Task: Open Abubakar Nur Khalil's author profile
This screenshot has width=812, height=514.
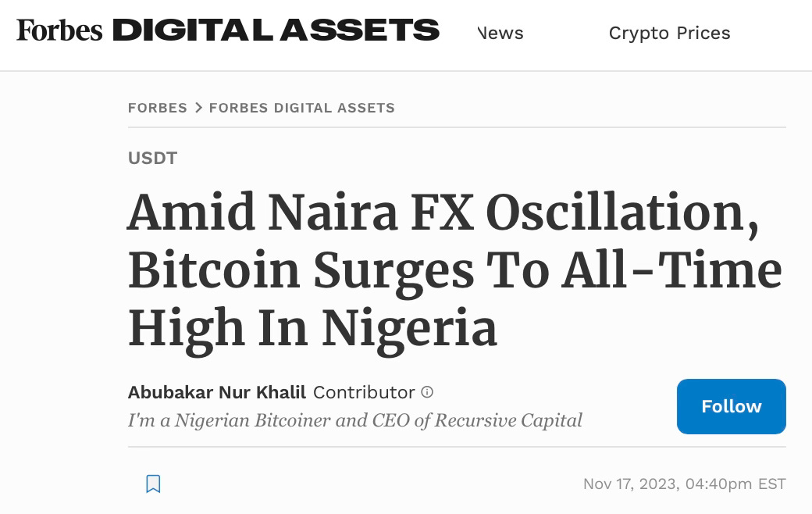Action: tap(217, 392)
